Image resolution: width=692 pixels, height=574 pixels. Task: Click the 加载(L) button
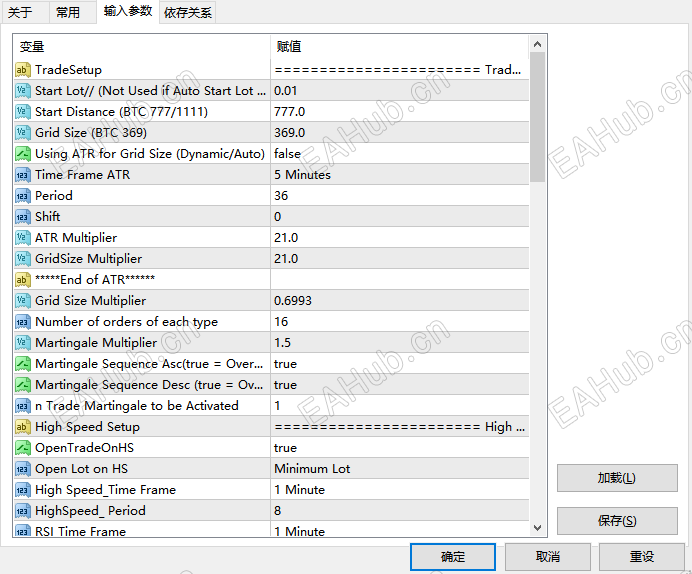tap(617, 478)
